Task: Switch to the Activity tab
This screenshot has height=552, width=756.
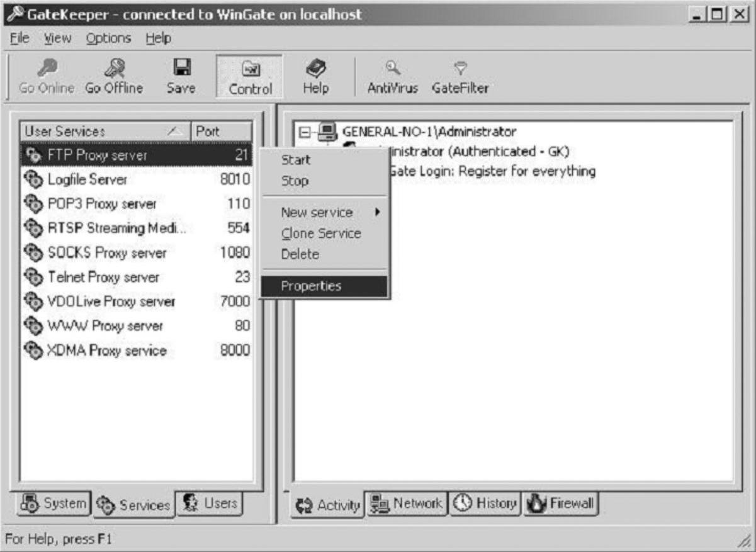Action: coord(327,504)
